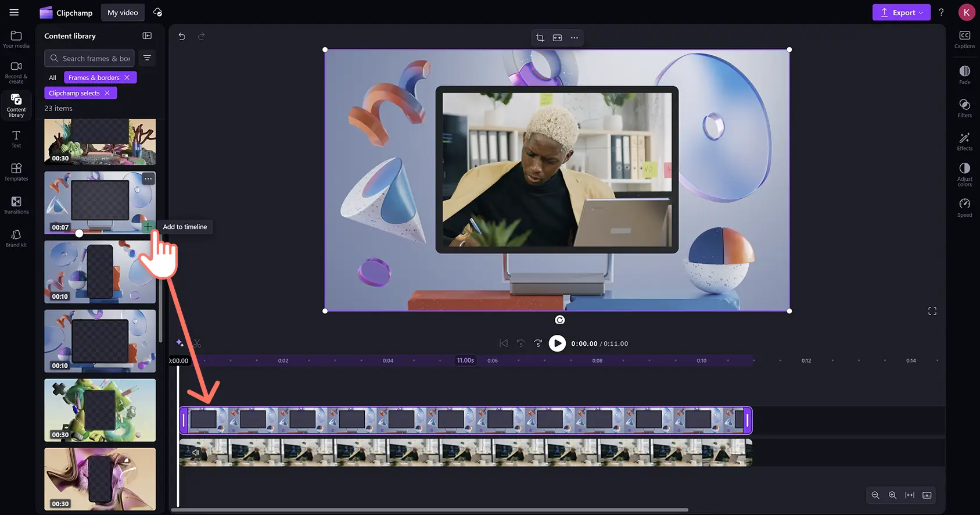This screenshot has width=980, height=515.
Task: Play the video preview
Action: pyautogui.click(x=557, y=344)
